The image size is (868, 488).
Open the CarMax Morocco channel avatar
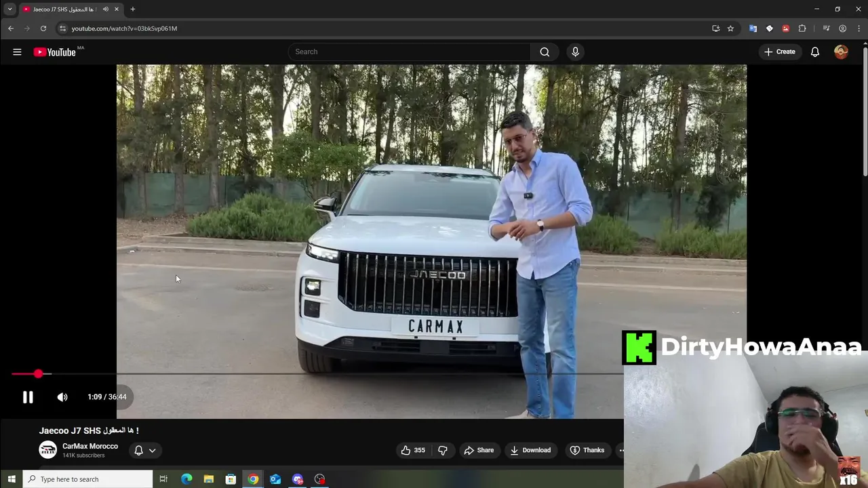tap(47, 449)
